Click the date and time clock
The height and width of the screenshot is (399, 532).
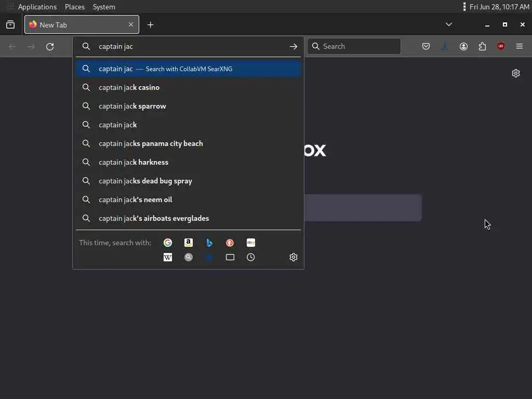[499, 7]
